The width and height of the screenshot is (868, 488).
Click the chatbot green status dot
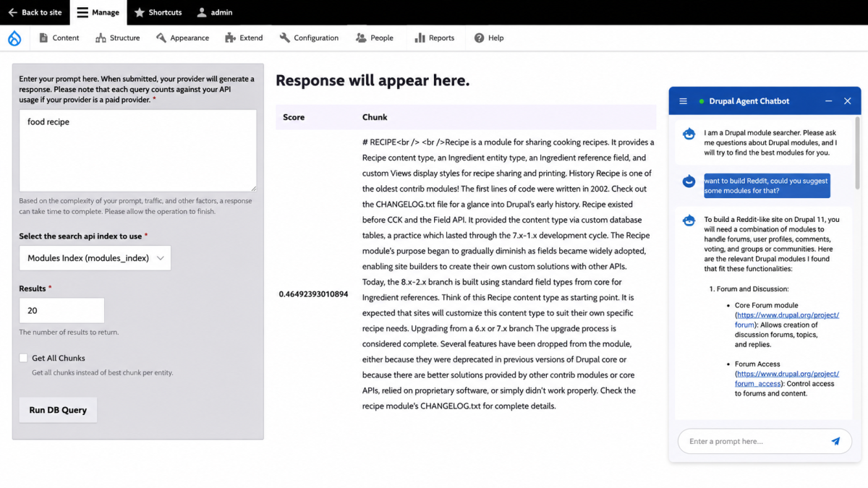click(702, 101)
